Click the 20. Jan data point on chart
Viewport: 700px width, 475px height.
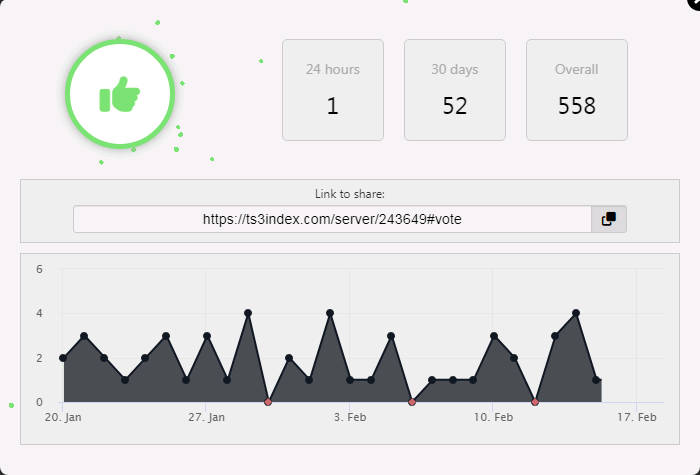point(63,358)
